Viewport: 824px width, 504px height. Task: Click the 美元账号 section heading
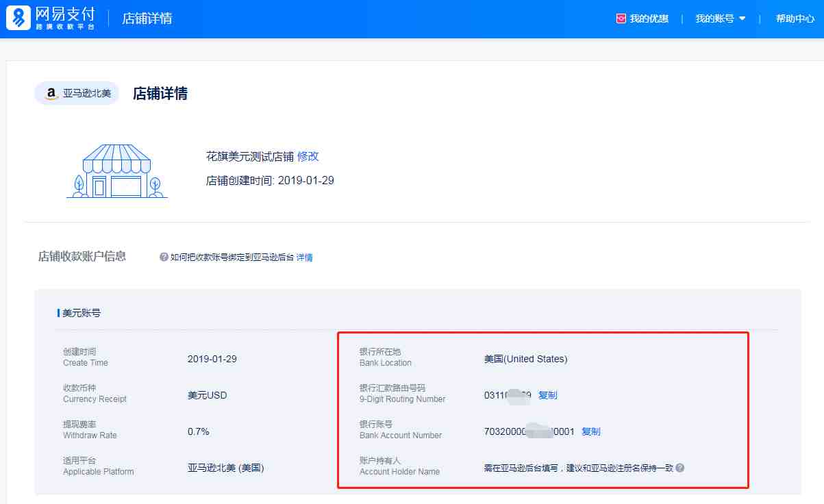point(82,313)
